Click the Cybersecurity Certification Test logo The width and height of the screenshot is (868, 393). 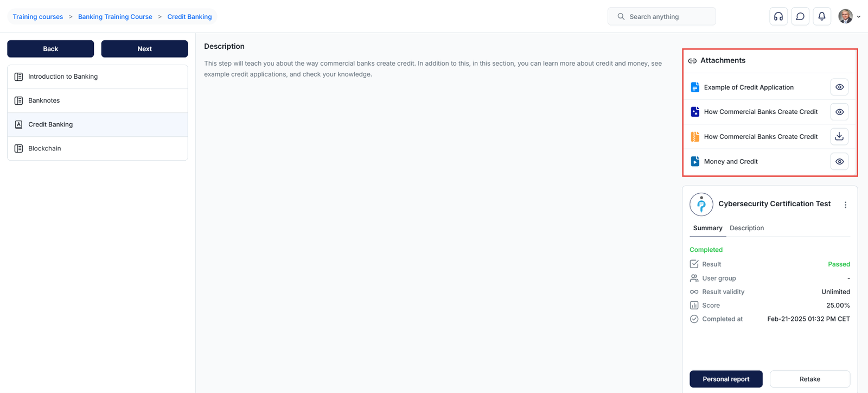pos(701,205)
